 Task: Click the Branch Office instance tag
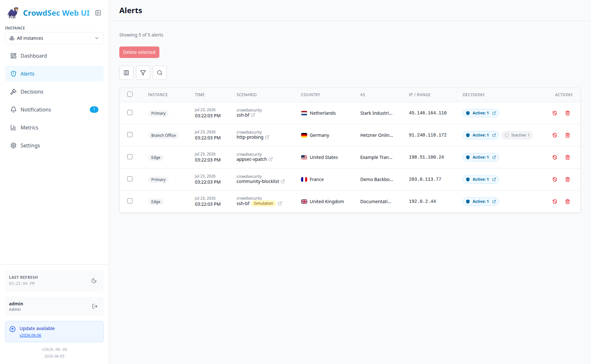(164, 136)
